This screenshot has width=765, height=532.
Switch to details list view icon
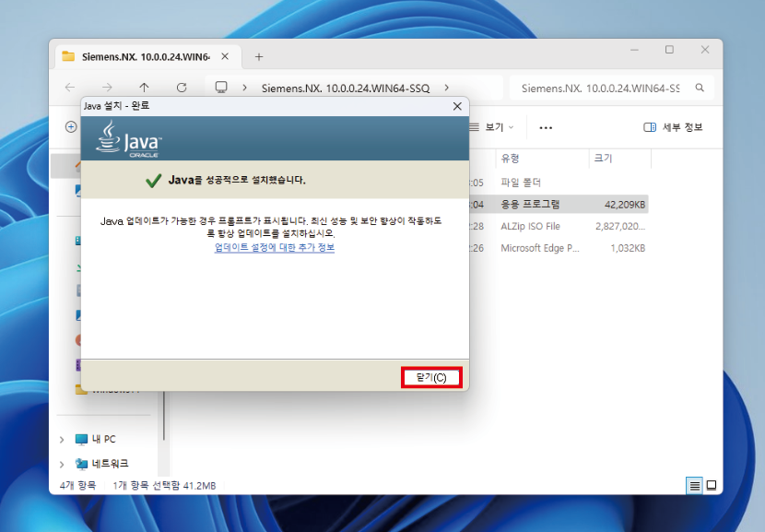694,486
